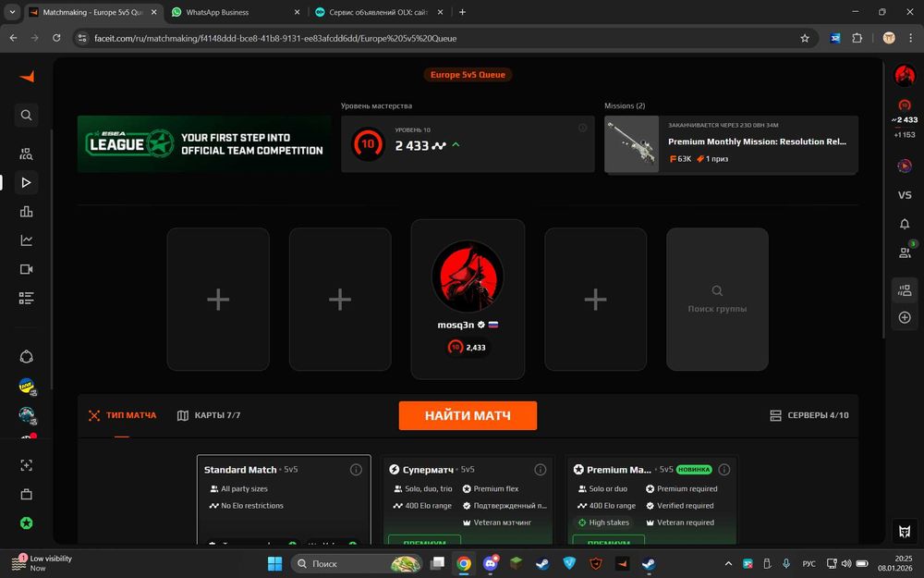Open the Windows Start menu
The height and width of the screenshot is (578, 924).
(275, 564)
